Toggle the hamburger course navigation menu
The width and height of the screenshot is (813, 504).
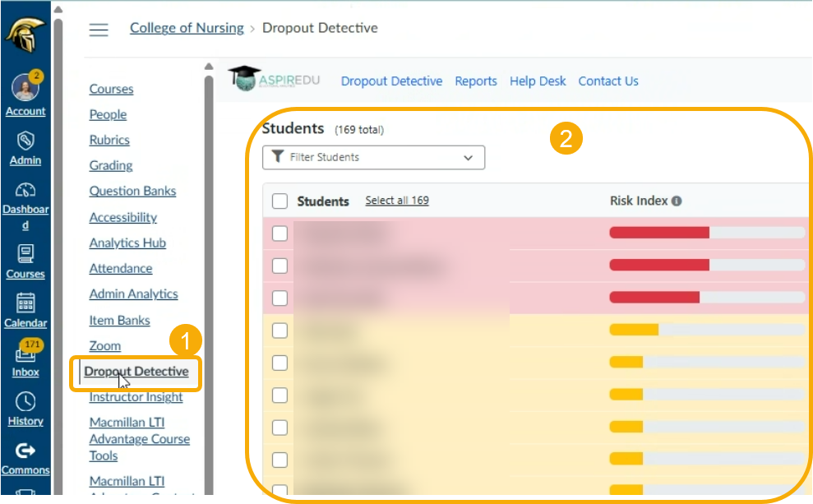tap(99, 30)
